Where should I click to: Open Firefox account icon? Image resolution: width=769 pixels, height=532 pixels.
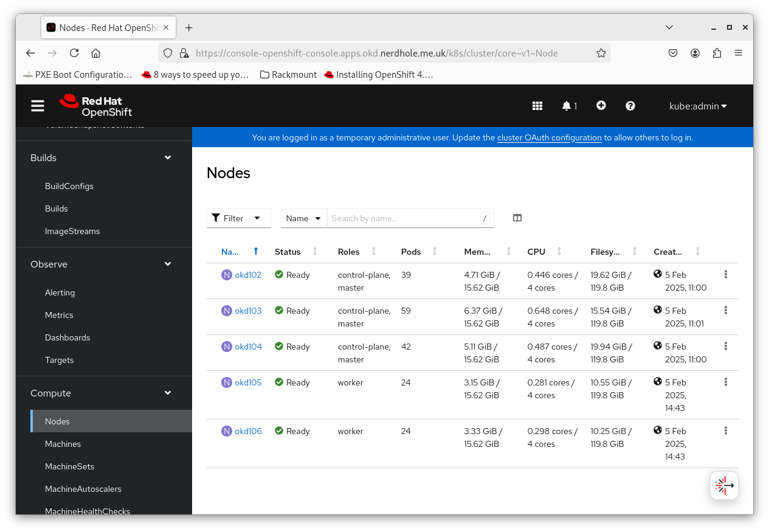695,53
